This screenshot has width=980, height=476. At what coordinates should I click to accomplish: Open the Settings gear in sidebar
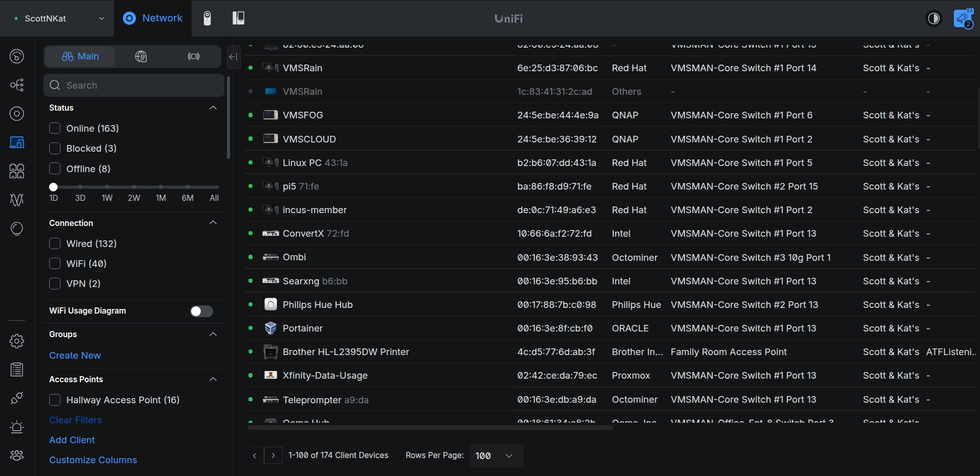tap(17, 341)
